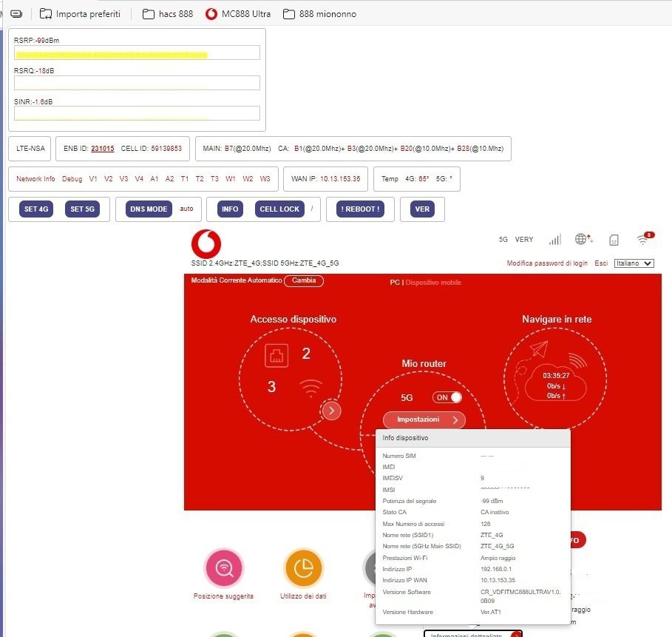Click the Versione Hardware value Ver.AT1
This screenshot has width=672, height=637.
click(x=491, y=612)
